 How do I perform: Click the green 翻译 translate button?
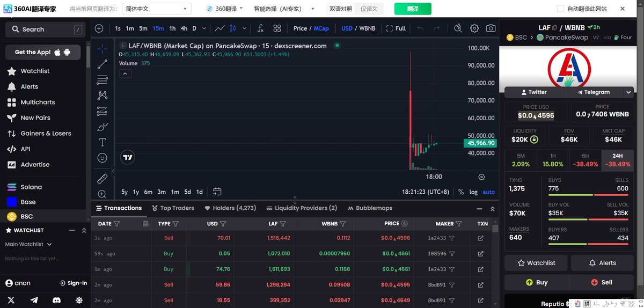(x=413, y=9)
